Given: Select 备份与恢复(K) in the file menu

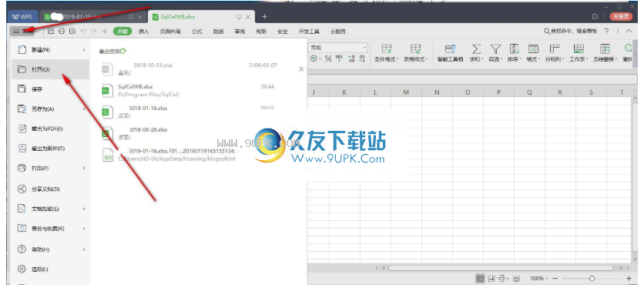Looking at the screenshot, I should click(x=50, y=228).
